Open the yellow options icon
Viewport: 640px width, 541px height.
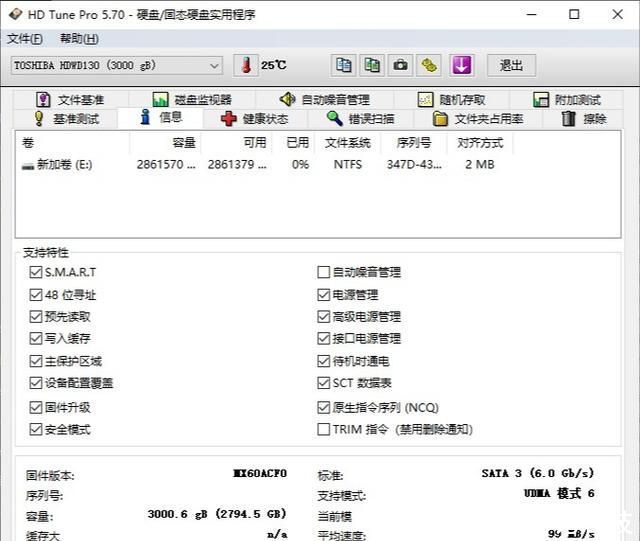coord(429,65)
